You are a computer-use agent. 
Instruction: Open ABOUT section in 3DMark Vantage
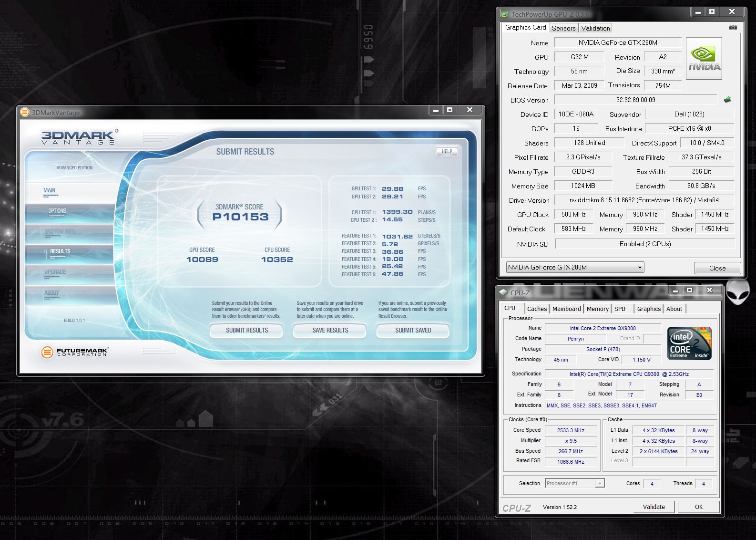[x=70, y=295]
